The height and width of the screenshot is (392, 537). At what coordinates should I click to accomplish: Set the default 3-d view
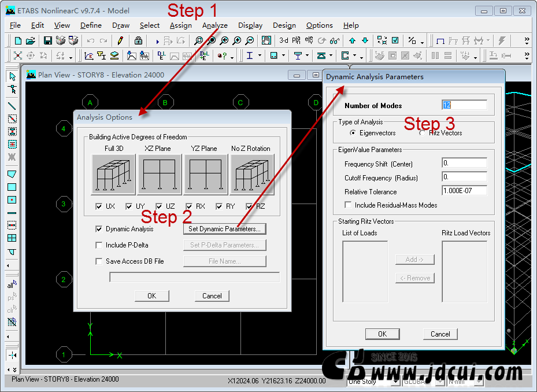[x=284, y=41]
